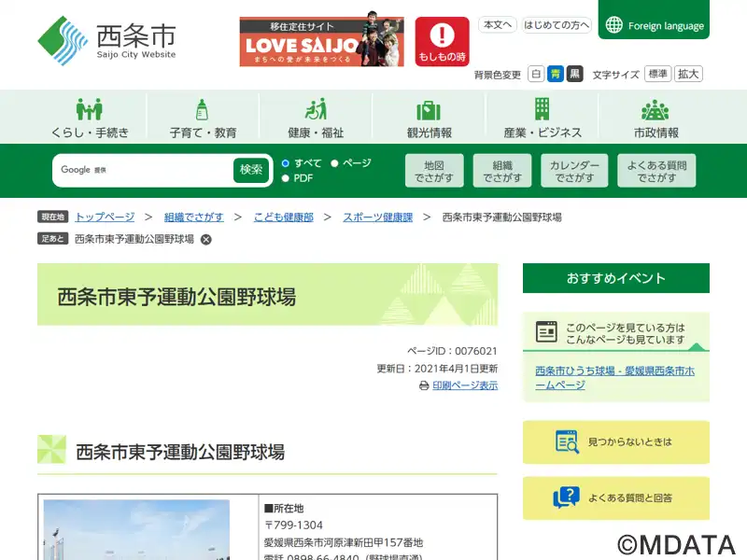
Task: Open the Foreign language selector
Action: (654, 25)
